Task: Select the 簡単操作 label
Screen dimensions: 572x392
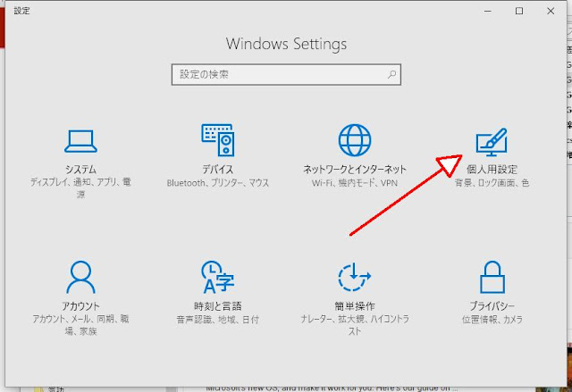Action: (355, 306)
